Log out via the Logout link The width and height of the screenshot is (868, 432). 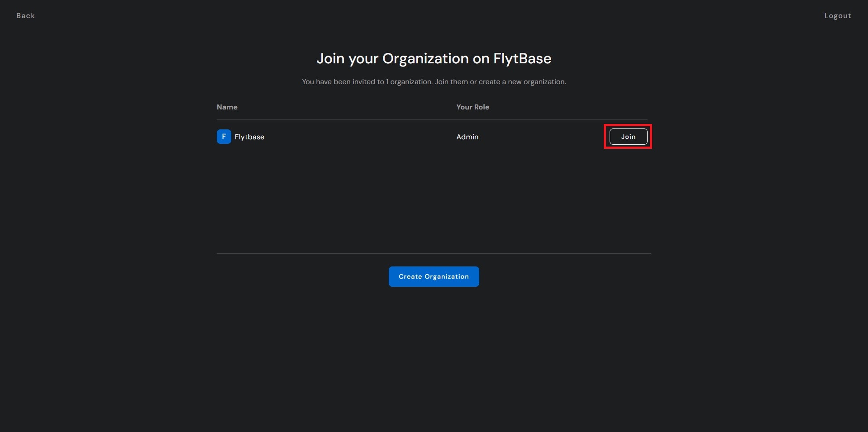837,16
